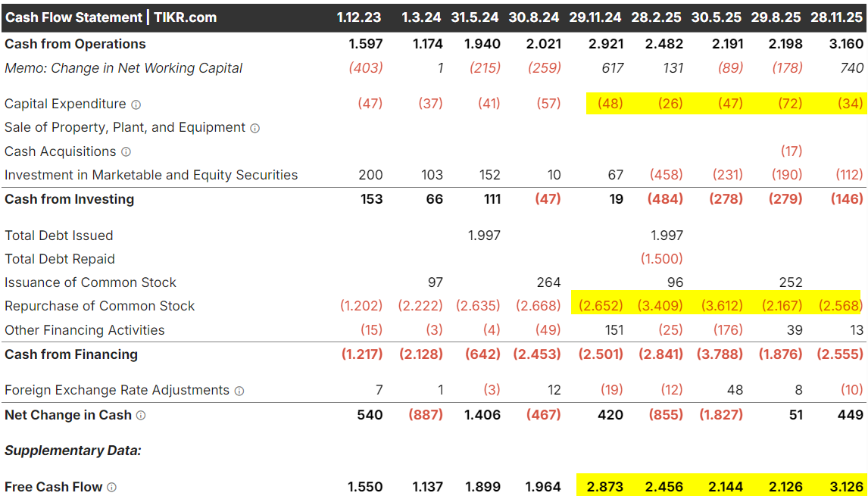Screen dimensions: 868x496
Task: Click the Other Financing Activities label
Action: [x=85, y=330]
